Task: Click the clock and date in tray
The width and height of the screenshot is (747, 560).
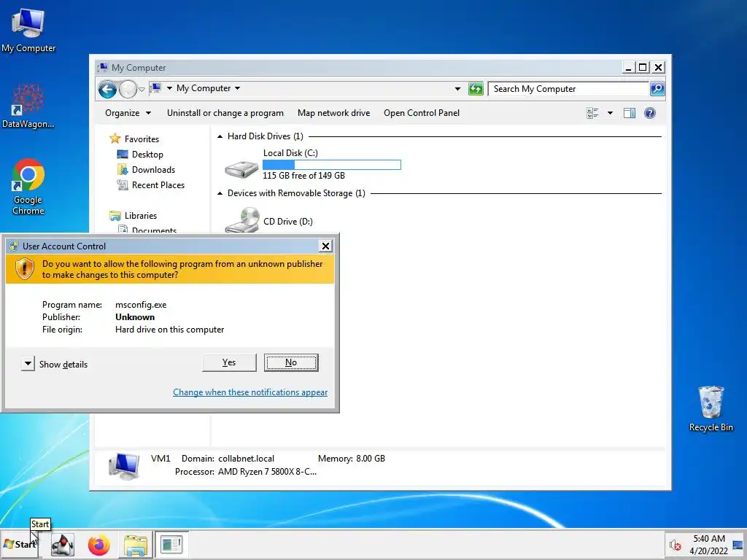Action: pos(709,545)
